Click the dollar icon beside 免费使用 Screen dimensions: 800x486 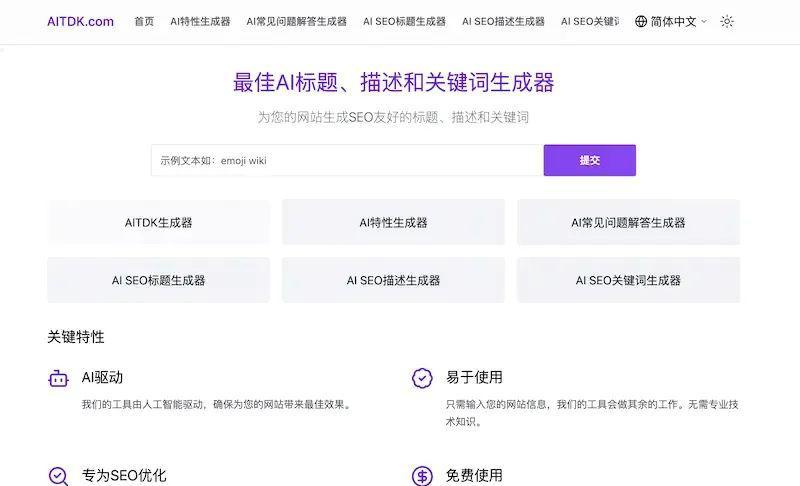tap(422, 476)
